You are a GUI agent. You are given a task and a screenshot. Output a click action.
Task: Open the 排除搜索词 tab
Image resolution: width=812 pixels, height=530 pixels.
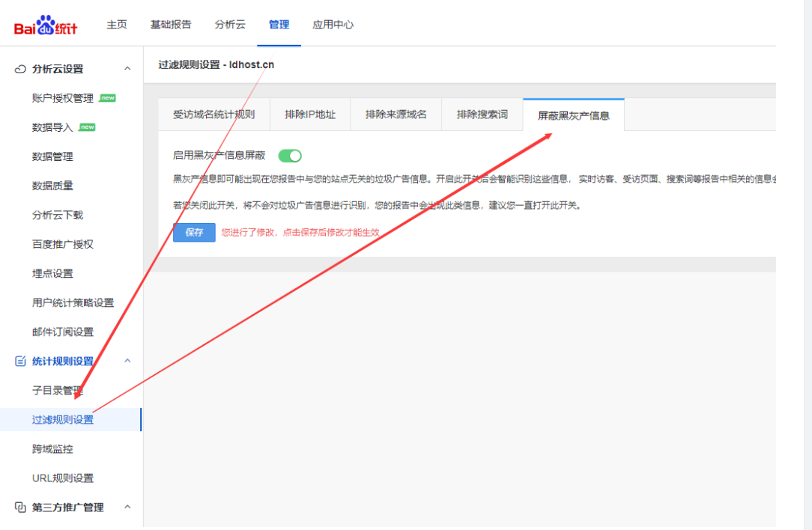(x=482, y=115)
